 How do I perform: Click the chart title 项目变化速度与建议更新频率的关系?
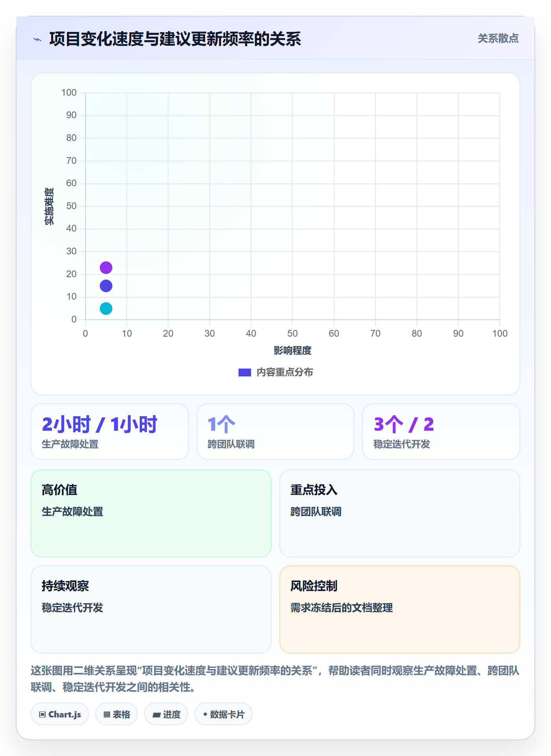(175, 39)
